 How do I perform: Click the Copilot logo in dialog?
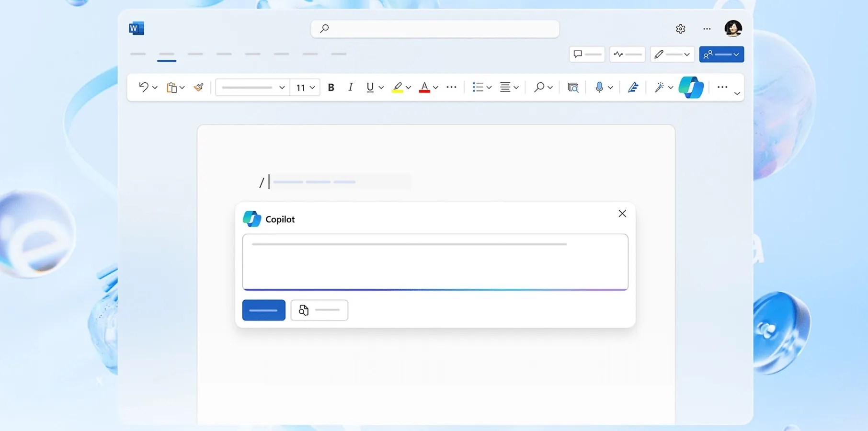252,219
